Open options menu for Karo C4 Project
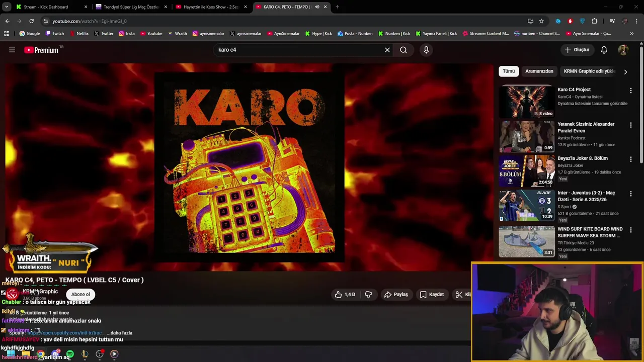The width and height of the screenshot is (644, 362). point(630,90)
